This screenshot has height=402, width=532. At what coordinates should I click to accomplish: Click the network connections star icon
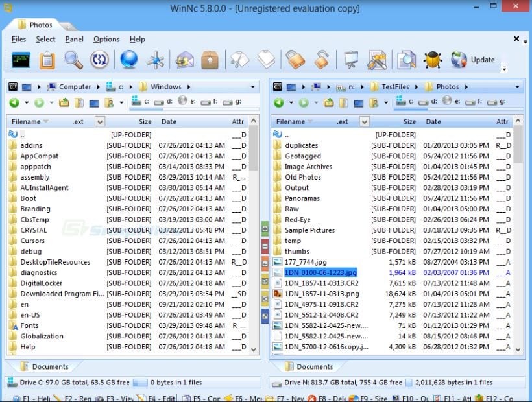[x=156, y=60]
